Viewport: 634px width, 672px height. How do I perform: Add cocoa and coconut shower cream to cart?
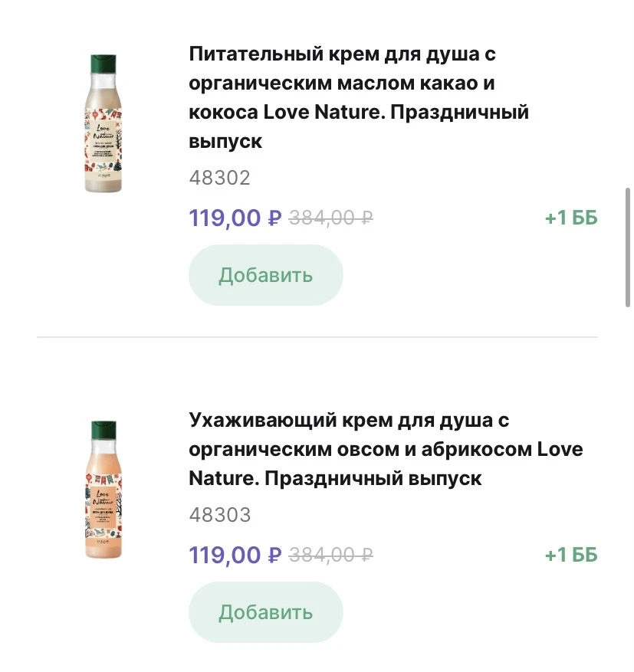point(265,275)
